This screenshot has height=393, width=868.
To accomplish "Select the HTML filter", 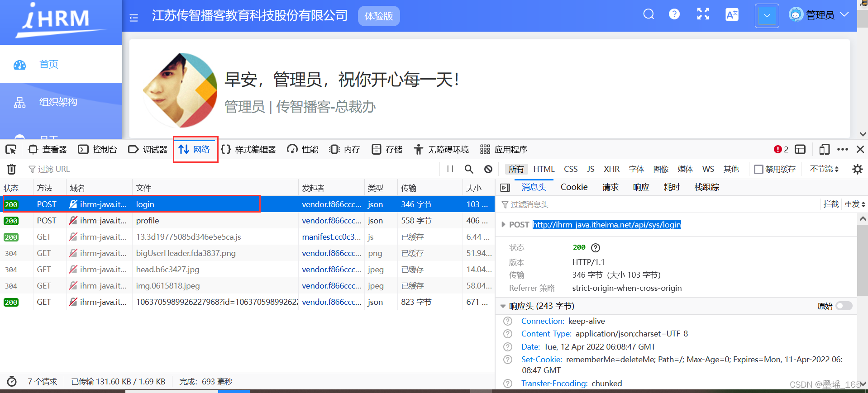I will (544, 169).
